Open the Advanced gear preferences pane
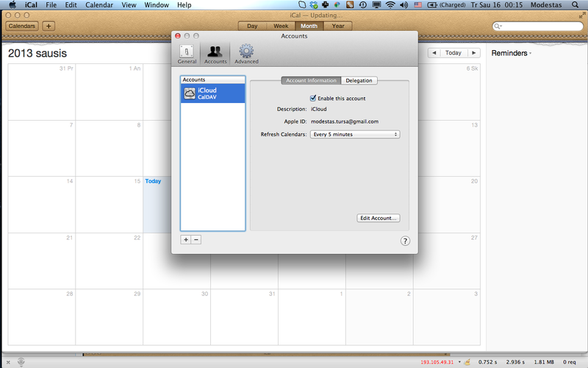The image size is (588, 368). pos(246,54)
